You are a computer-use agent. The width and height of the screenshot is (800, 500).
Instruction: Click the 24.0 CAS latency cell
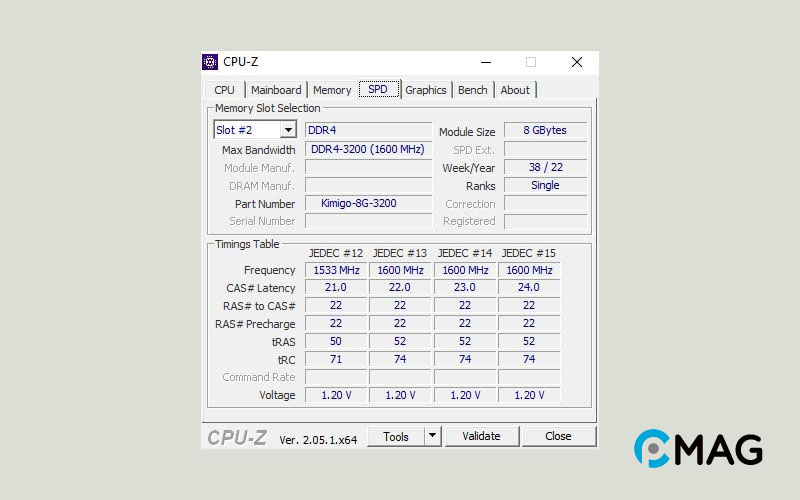click(x=529, y=287)
